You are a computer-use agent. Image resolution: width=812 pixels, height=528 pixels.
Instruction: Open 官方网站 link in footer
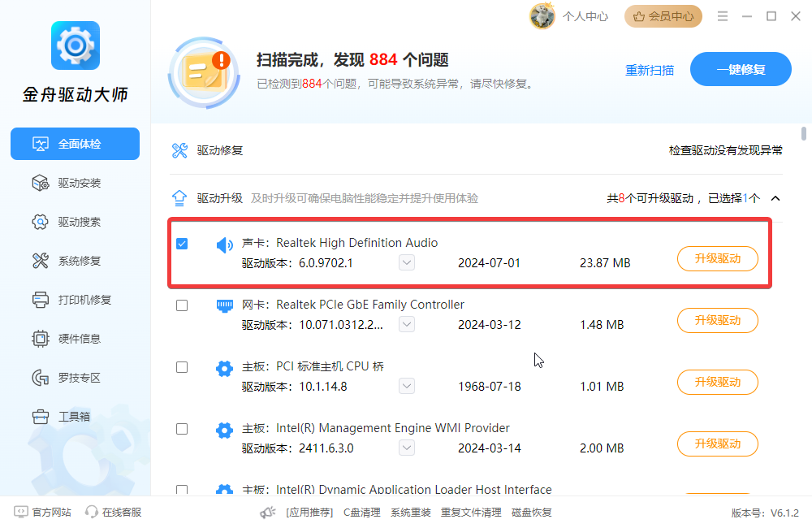pos(43,513)
